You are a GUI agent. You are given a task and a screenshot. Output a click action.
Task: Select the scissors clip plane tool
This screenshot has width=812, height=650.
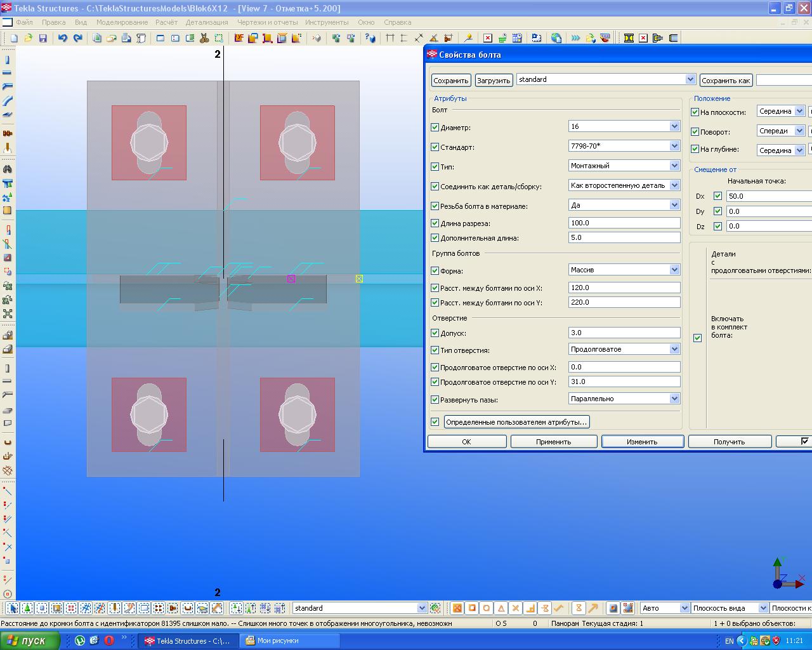click(204, 38)
